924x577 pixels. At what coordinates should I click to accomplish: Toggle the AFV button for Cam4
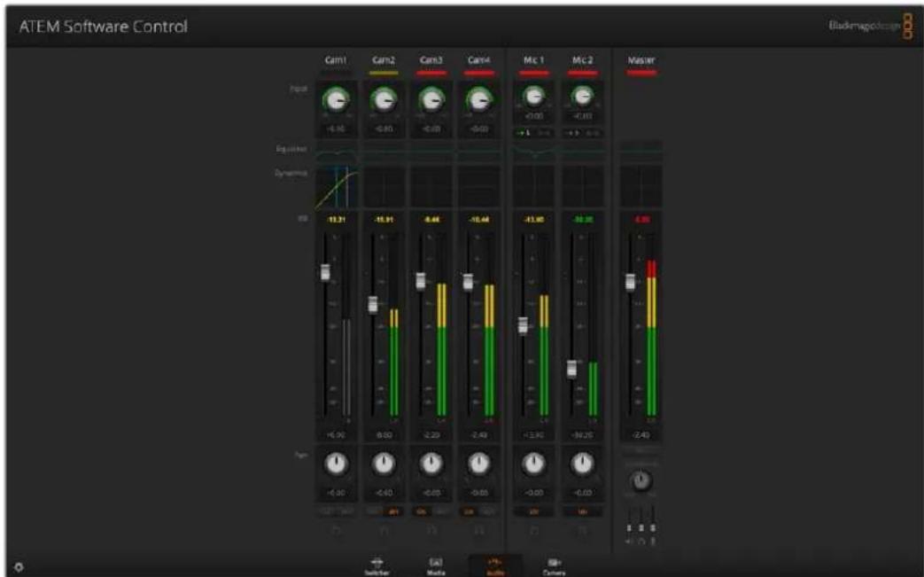point(489,511)
